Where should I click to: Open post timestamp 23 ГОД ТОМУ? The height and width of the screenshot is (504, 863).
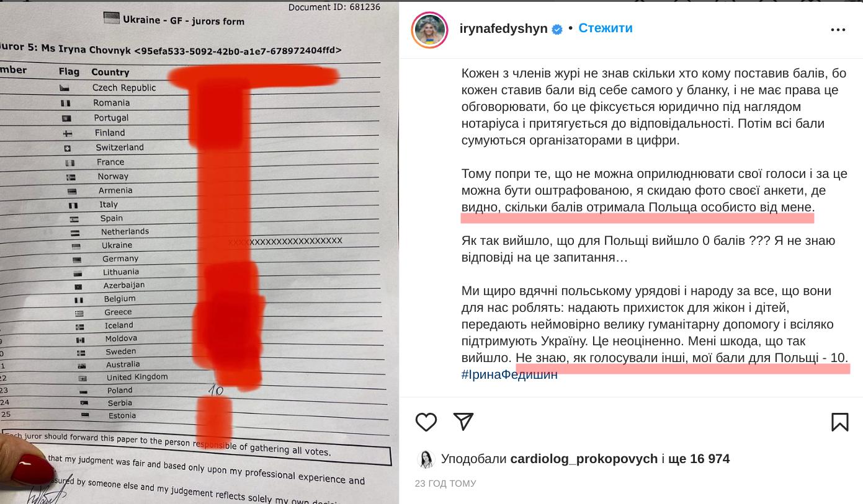tap(445, 484)
